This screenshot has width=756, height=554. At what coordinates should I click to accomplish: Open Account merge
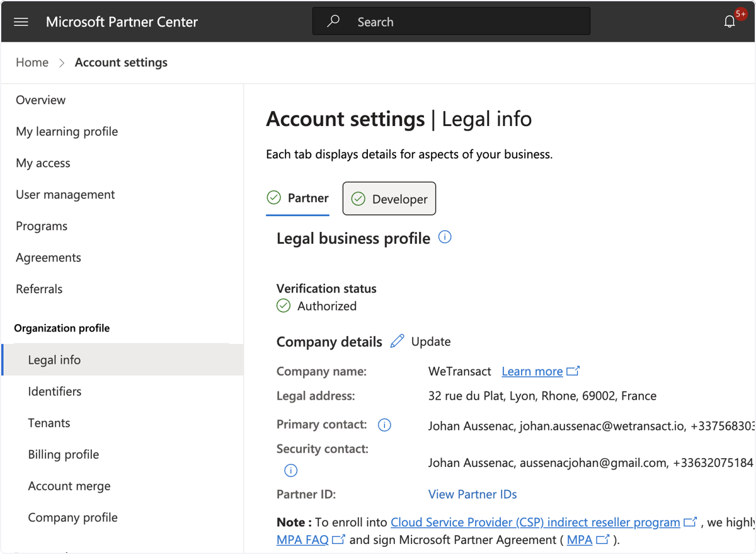pos(69,486)
